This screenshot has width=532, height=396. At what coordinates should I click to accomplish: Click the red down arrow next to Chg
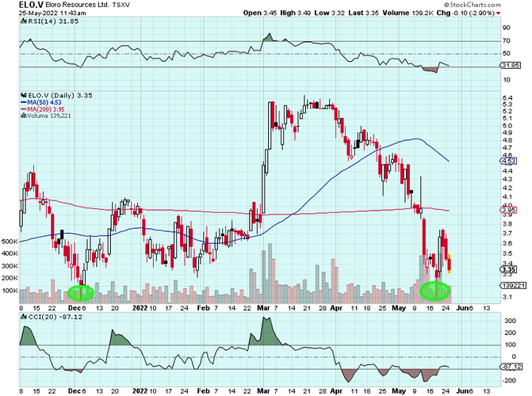click(499, 13)
